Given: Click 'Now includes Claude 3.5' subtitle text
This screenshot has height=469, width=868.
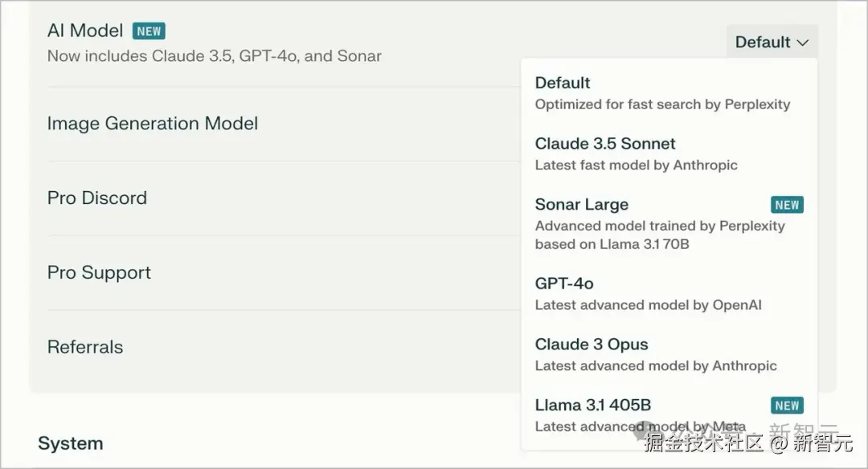Looking at the screenshot, I should click(214, 56).
